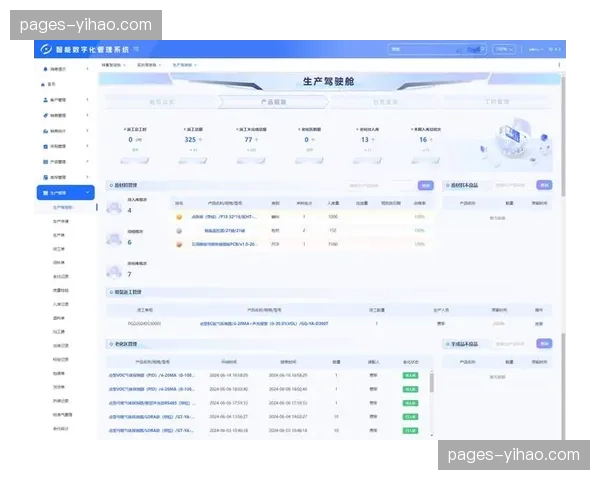This screenshot has width=600, height=480.
Task: Click green status tag in 2024-06-03 row
Action: pyautogui.click(x=411, y=431)
